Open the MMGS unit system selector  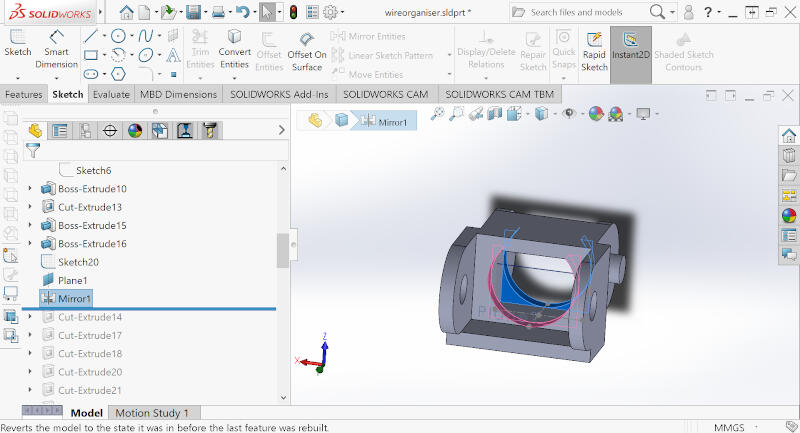point(729,427)
